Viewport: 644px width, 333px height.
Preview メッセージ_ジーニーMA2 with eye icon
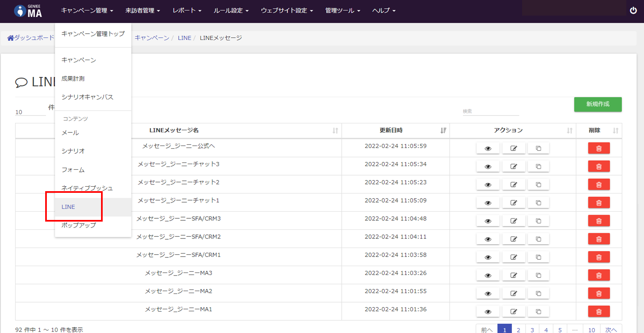488,293
